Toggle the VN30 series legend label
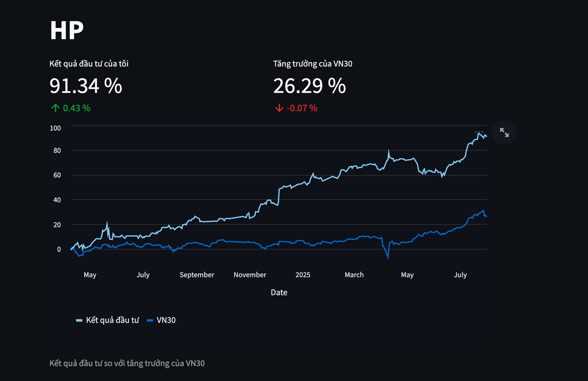The height and width of the screenshot is (381, 588). pos(166,320)
